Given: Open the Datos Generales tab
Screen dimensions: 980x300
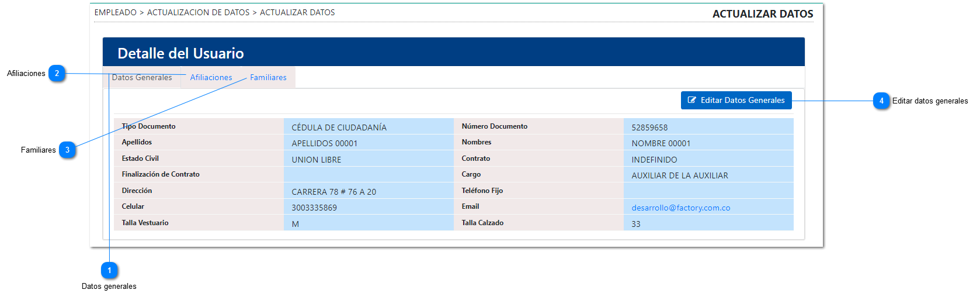Looking at the screenshot, I should click(x=142, y=78).
